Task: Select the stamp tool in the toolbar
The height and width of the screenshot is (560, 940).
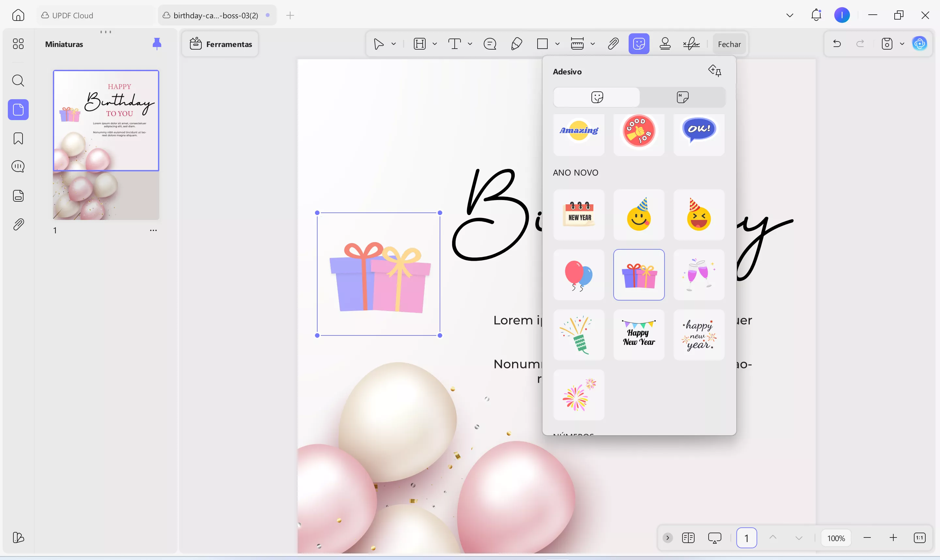Action: (x=665, y=44)
